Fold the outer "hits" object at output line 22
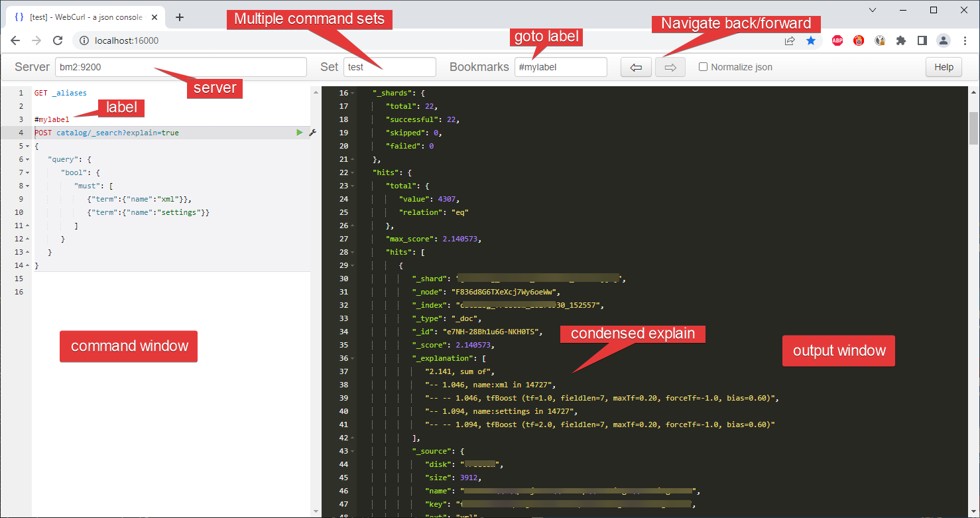 (353, 172)
